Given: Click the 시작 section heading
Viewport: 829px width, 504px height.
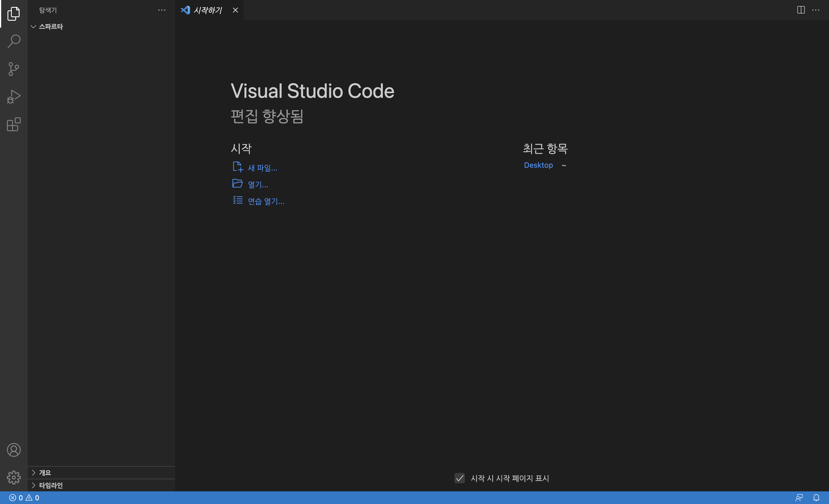Looking at the screenshot, I should [241, 148].
